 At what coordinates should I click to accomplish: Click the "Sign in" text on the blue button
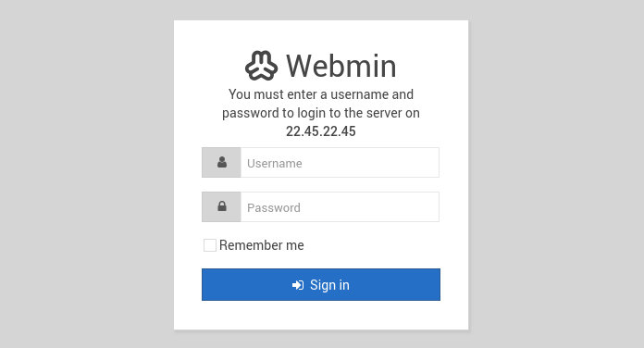point(329,285)
